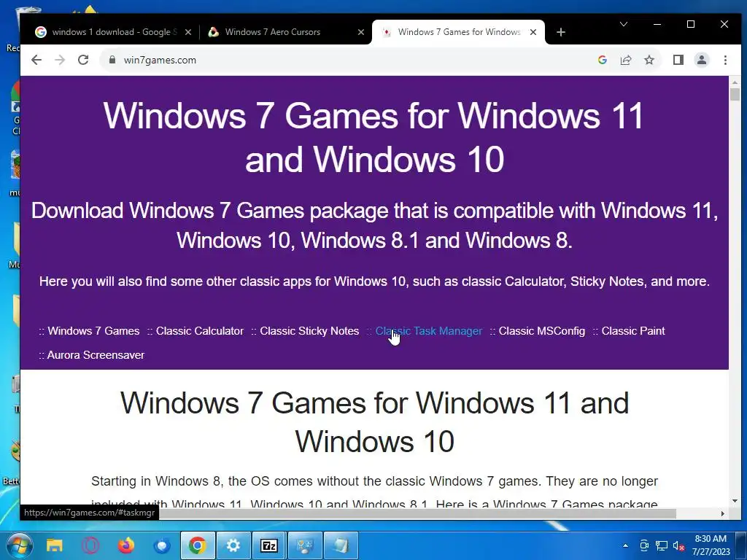The width and height of the screenshot is (747, 560).
Task: Open File Explorer from the taskbar
Action: pos(54,545)
